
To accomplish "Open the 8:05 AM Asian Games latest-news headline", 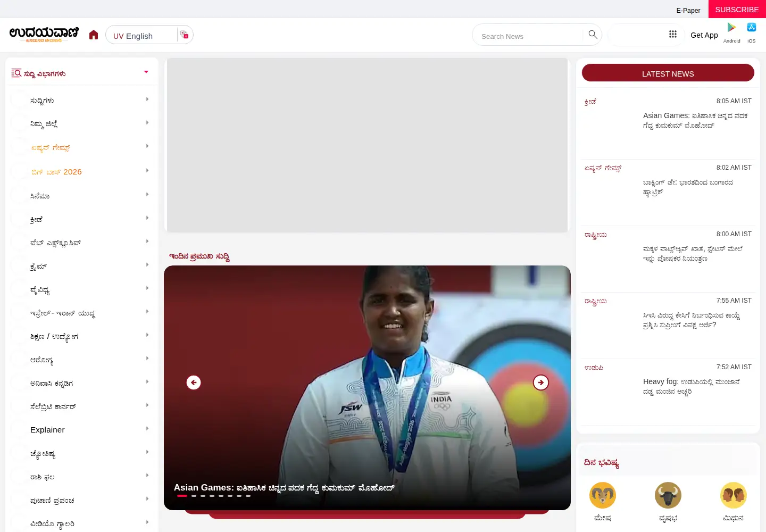I will pyautogui.click(x=696, y=120).
